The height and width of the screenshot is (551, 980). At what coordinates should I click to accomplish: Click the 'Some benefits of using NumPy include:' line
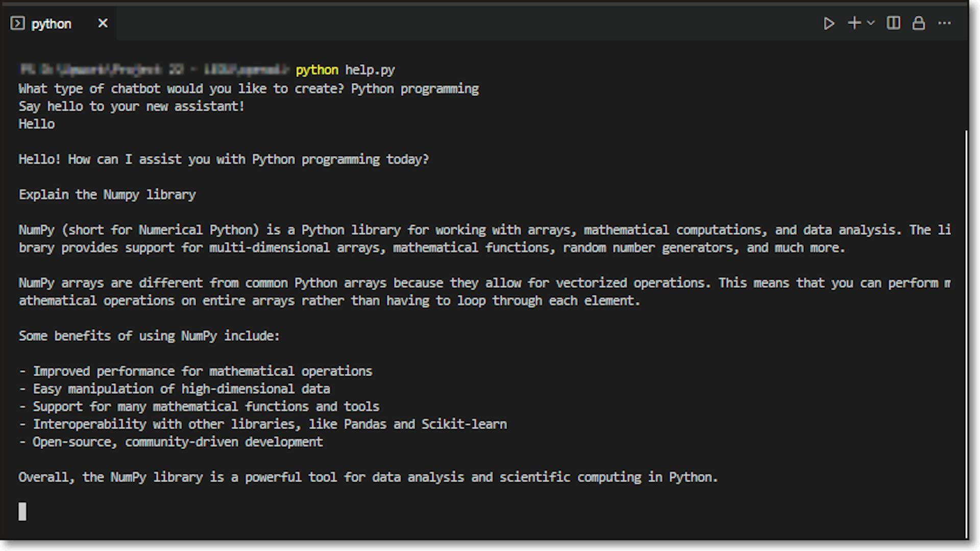tap(149, 336)
